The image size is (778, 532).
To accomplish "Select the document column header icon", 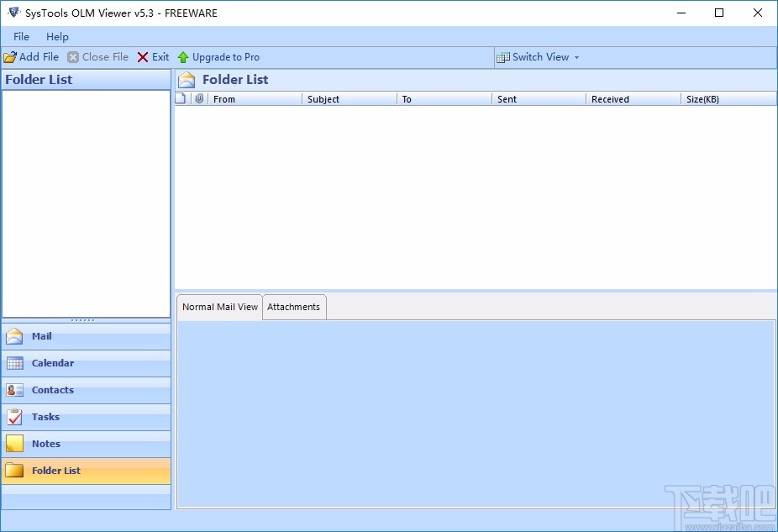I will coord(181,98).
